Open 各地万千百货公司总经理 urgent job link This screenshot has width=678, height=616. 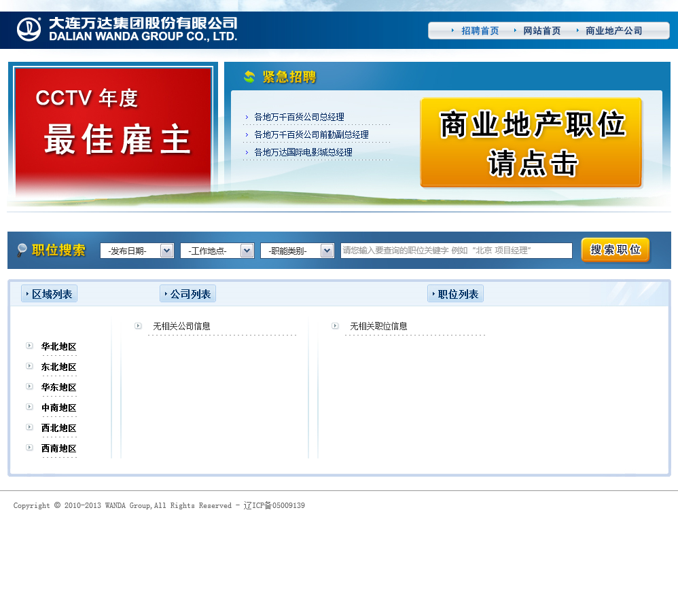point(299,117)
